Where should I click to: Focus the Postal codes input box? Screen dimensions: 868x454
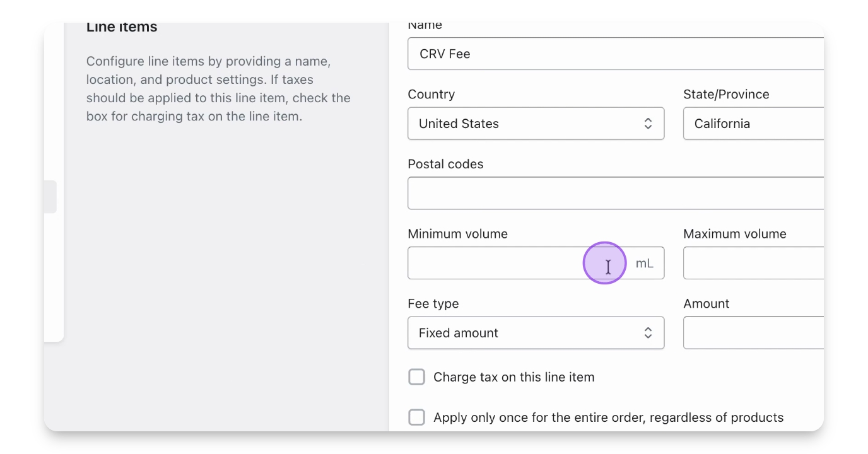(615, 193)
